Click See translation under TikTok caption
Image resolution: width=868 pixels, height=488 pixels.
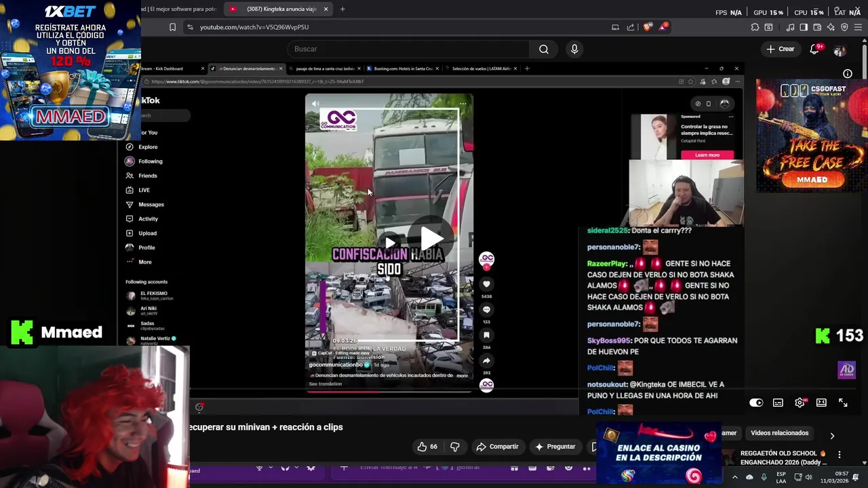(325, 384)
